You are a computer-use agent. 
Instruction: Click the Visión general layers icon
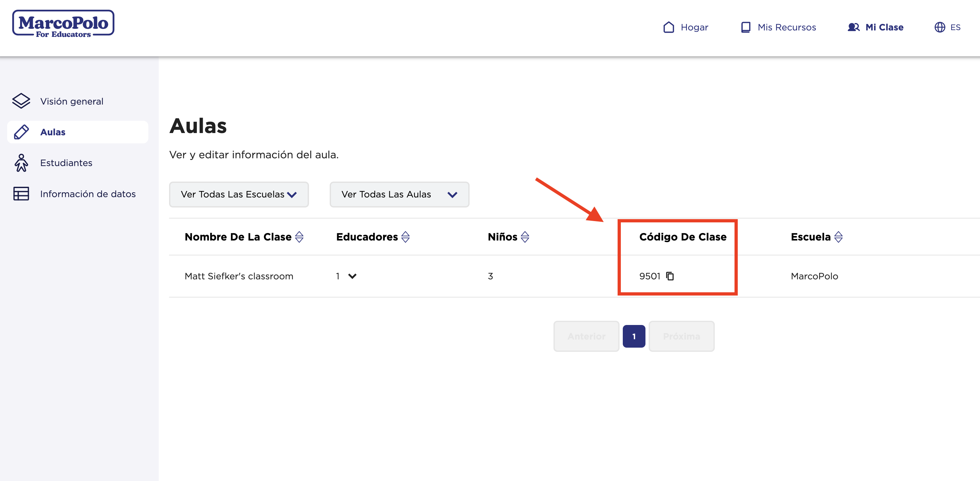pyautogui.click(x=21, y=101)
